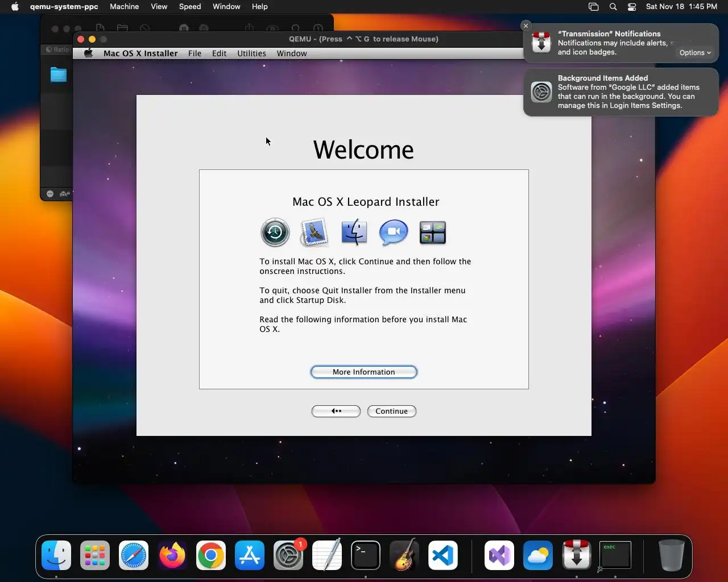Close the QEMU window with the red button

tap(81, 39)
